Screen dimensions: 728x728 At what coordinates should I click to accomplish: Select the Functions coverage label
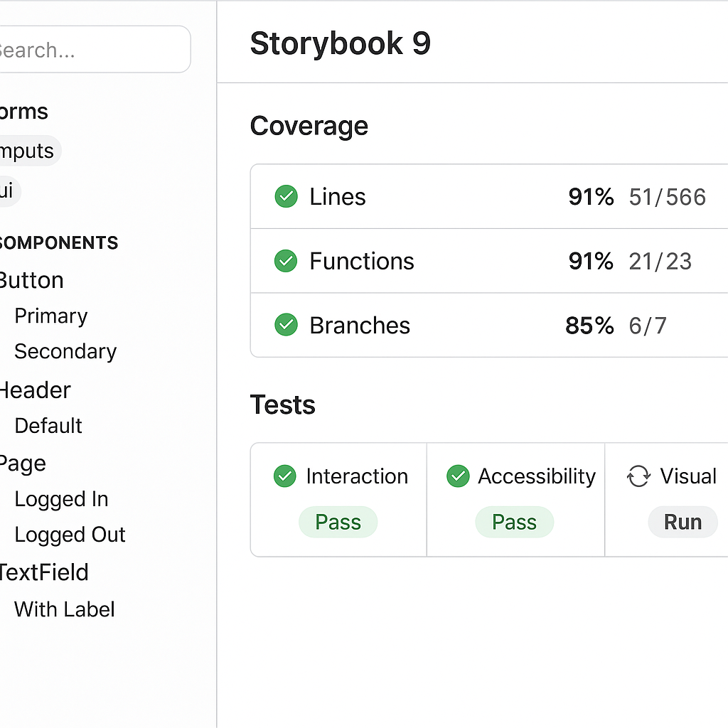tap(362, 261)
